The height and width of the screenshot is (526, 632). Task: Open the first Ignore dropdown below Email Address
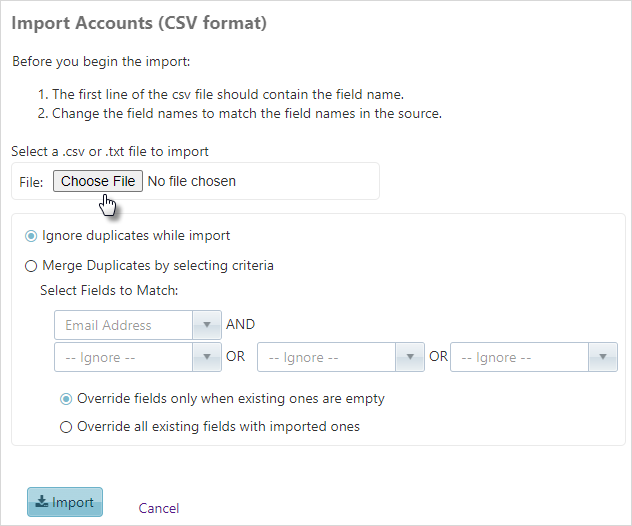pyautogui.click(x=138, y=357)
